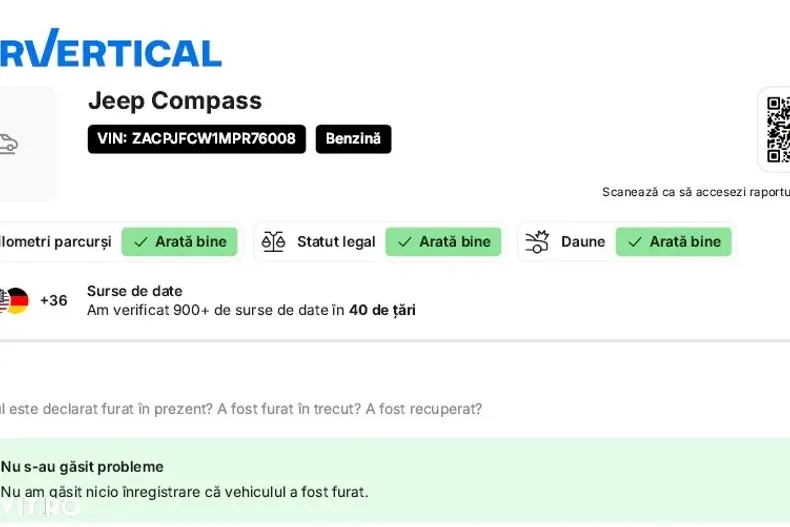Click the car damage icon beside Daune
This screenshot has height=527, width=790.
tap(537, 242)
